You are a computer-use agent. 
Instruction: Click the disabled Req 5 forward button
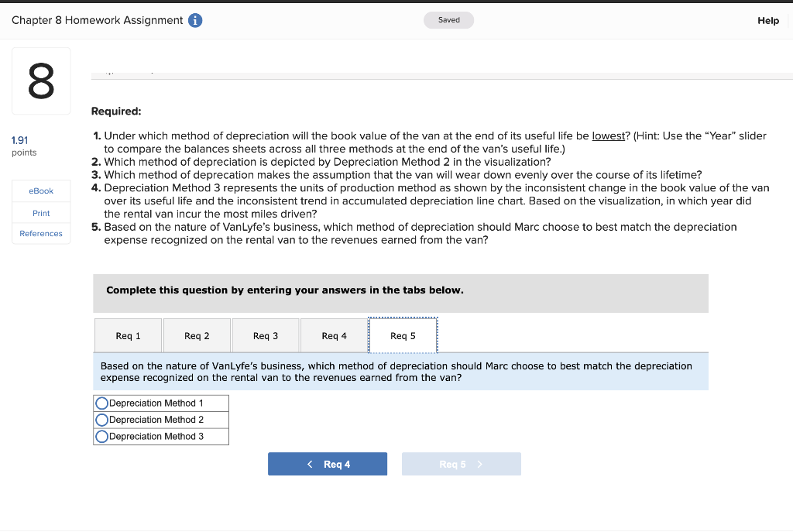click(461, 463)
